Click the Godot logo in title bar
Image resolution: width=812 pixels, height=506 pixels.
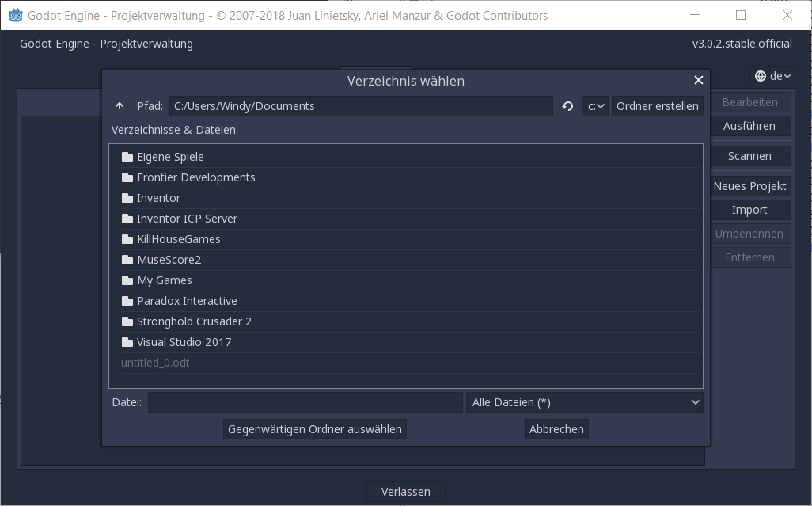click(x=16, y=15)
